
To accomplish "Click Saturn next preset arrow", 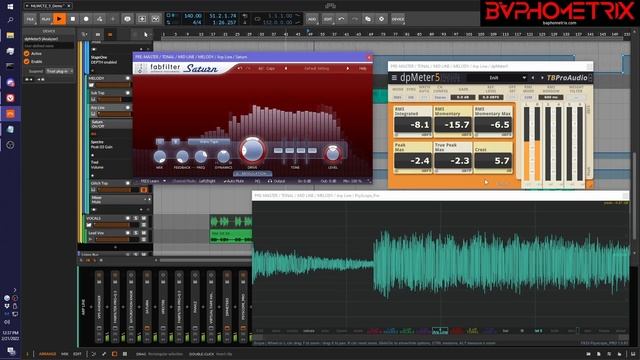I will point(347,69).
